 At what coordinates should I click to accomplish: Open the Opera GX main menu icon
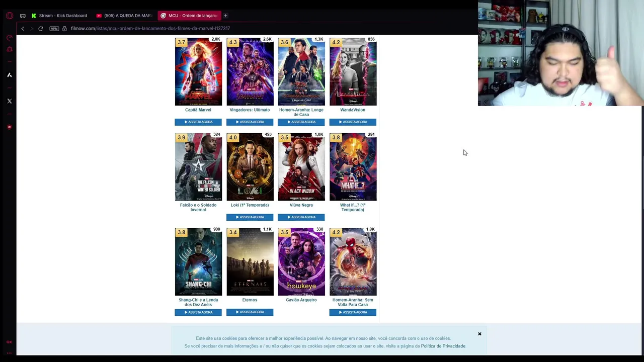[x=10, y=16]
